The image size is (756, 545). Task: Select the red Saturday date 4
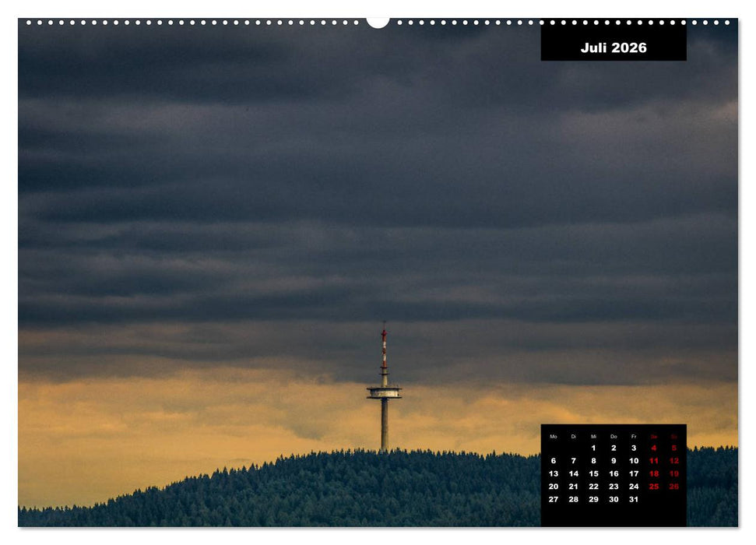[x=654, y=448]
